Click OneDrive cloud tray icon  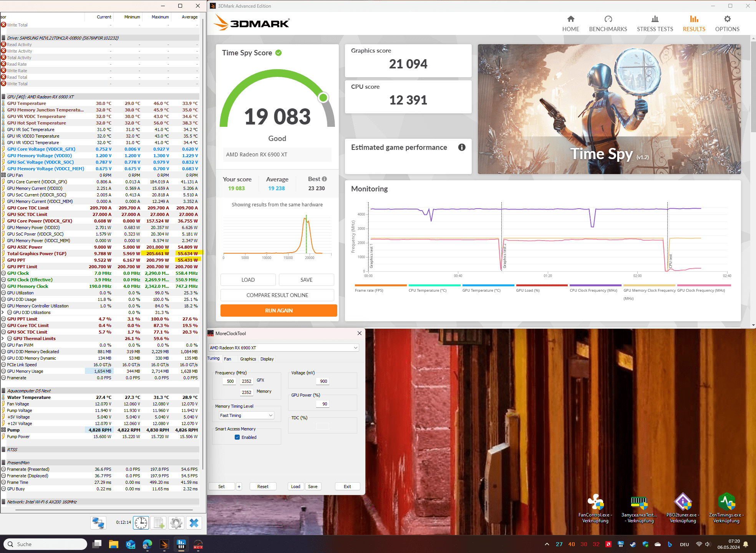(658, 544)
